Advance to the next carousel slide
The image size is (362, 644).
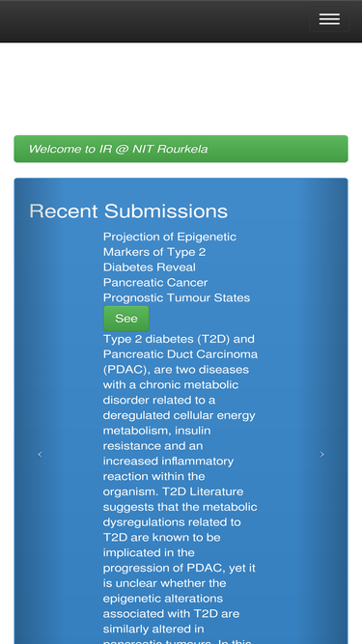pyautogui.click(x=322, y=454)
